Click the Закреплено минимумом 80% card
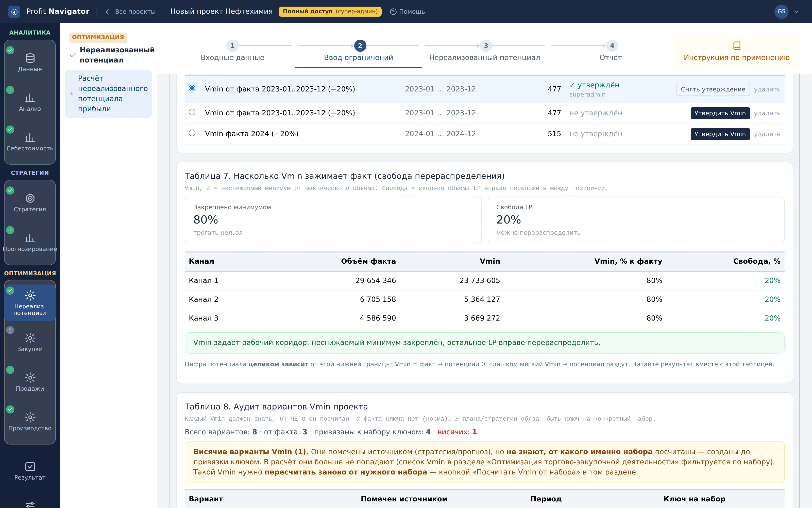 click(x=333, y=220)
